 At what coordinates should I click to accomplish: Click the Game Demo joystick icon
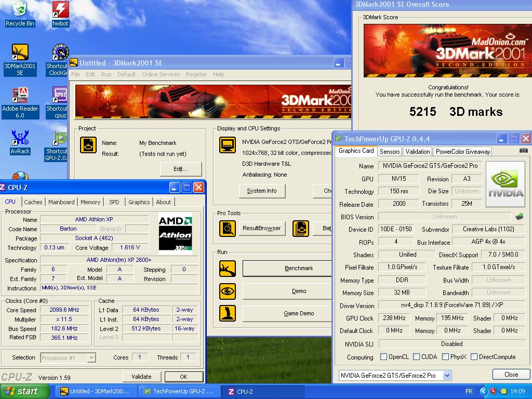(228, 313)
